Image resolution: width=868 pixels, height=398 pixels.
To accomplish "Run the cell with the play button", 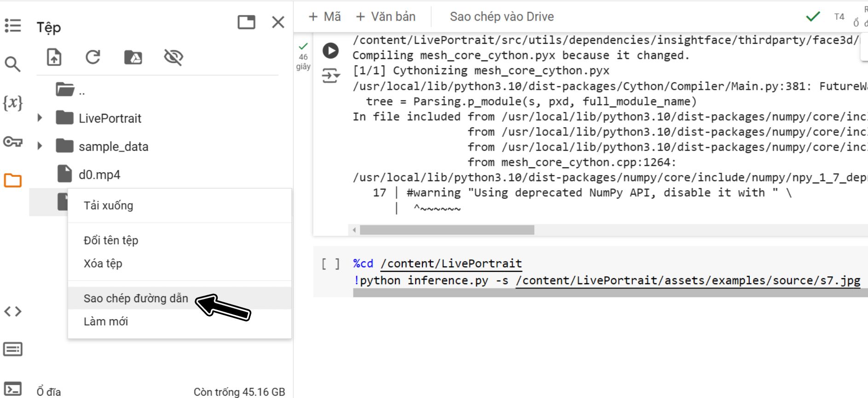I will [330, 51].
